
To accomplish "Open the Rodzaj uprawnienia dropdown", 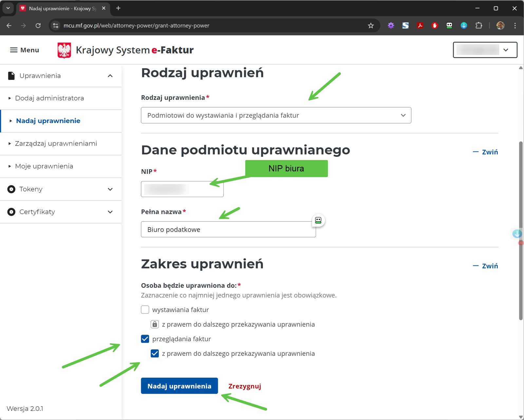I will pos(276,115).
